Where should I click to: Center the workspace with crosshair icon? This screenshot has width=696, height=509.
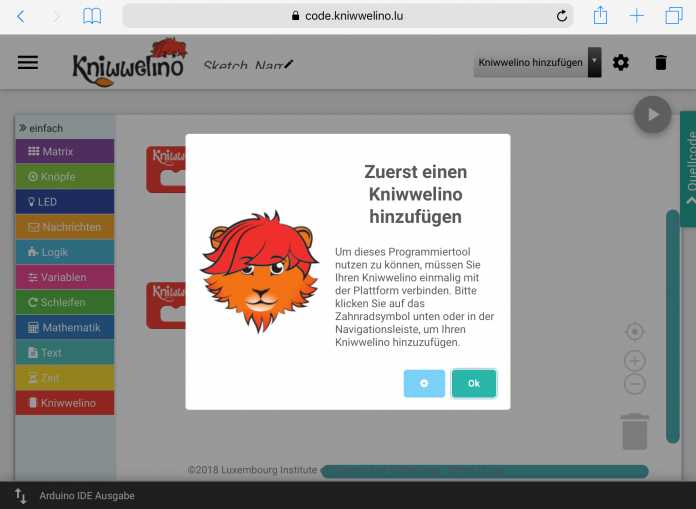(x=634, y=332)
